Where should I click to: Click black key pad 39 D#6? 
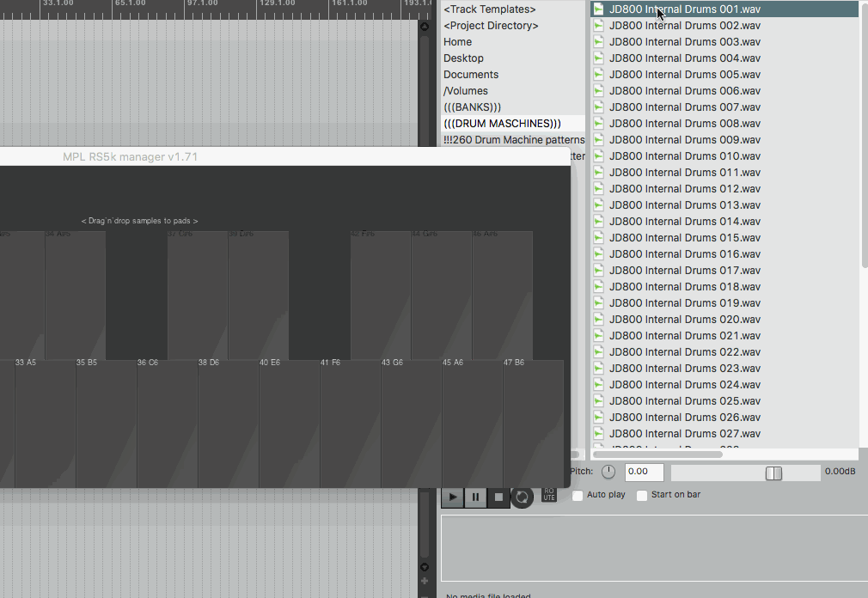(x=259, y=296)
